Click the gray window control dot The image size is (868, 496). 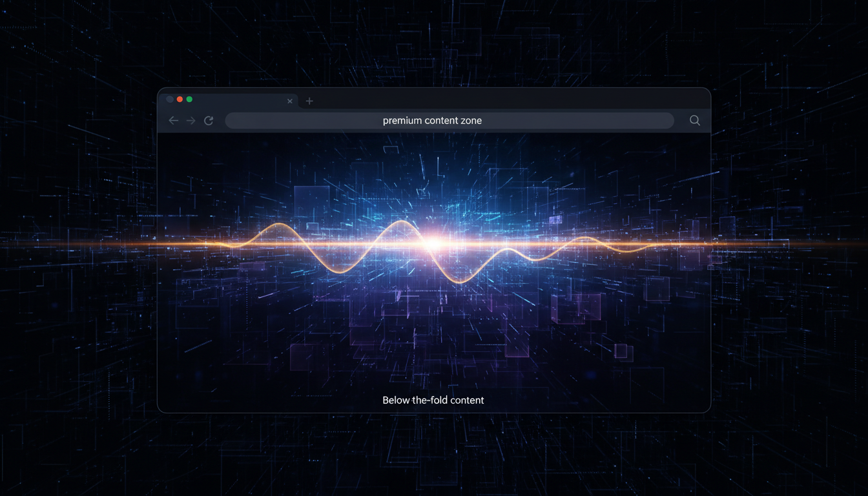[x=170, y=99]
